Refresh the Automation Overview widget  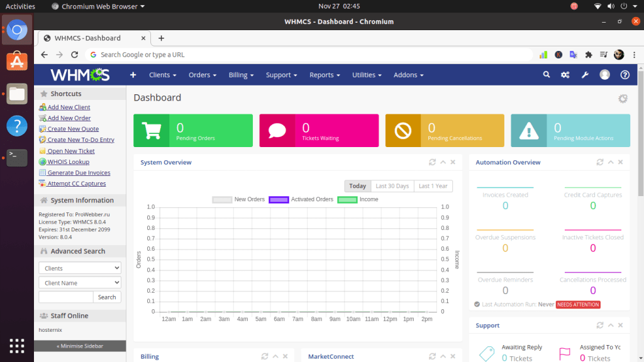click(x=599, y=162)
